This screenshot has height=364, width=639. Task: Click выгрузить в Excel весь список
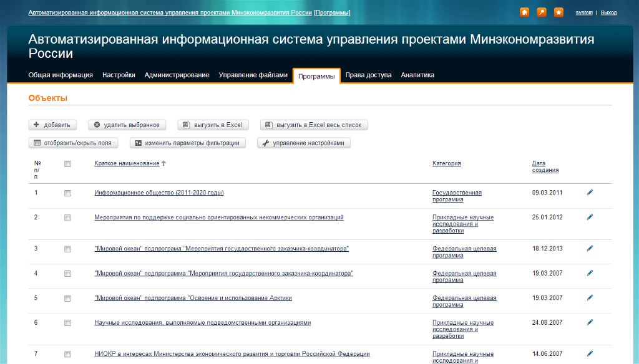(314, 125)
